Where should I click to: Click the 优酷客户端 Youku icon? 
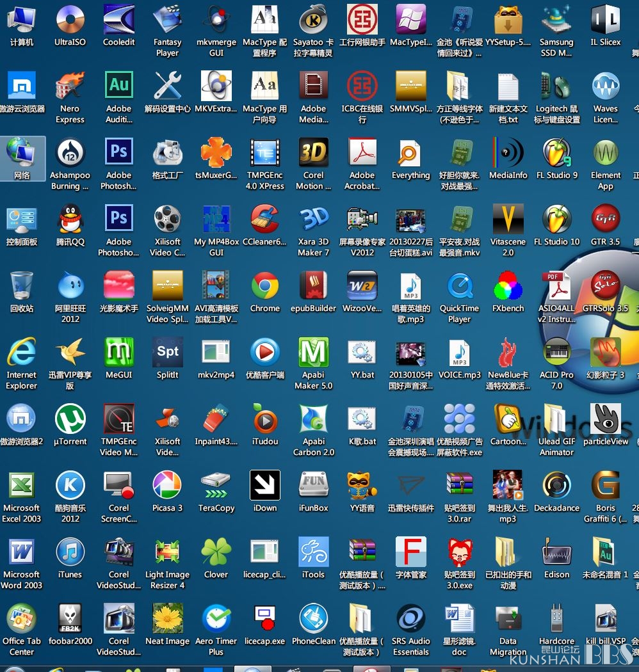tap(265, 352)
